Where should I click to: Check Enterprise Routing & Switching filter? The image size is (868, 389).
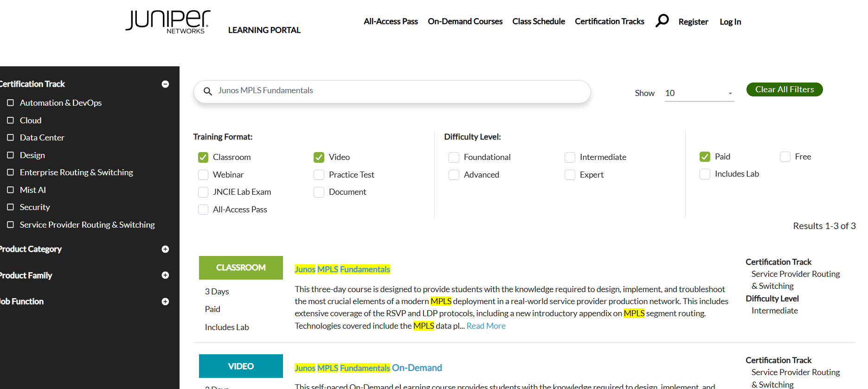[11, 172]
